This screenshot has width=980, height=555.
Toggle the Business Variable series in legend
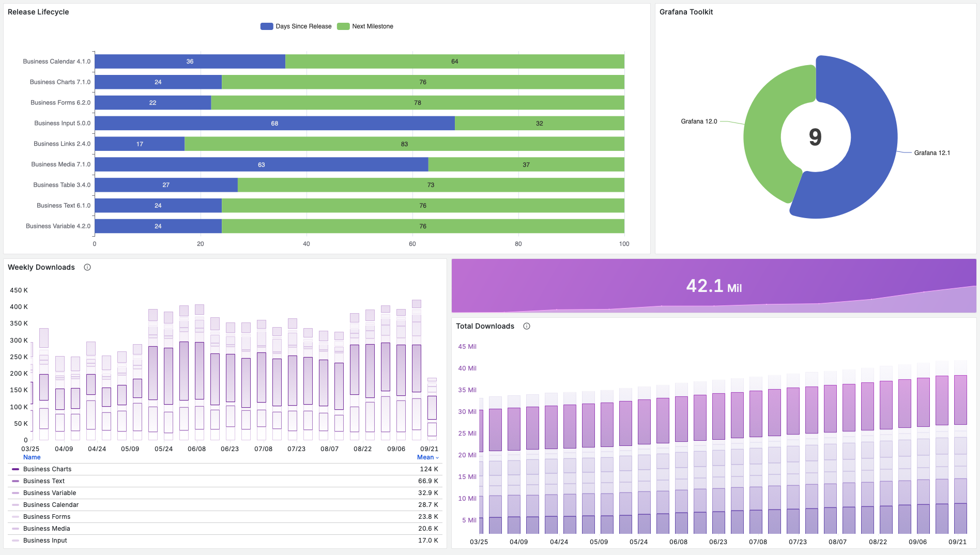point(50,493)
